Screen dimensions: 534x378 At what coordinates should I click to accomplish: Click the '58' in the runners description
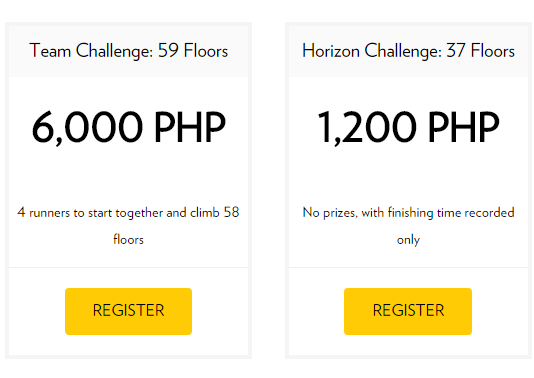[x=232, y=212]
